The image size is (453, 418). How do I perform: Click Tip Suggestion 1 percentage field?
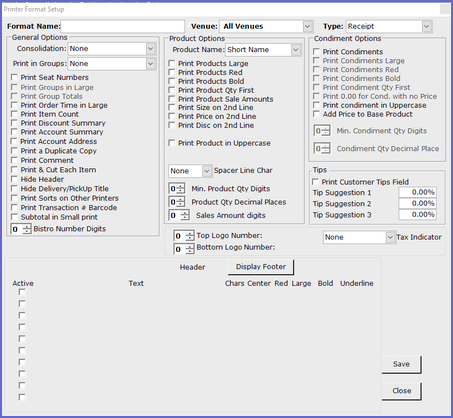(417, 192)
